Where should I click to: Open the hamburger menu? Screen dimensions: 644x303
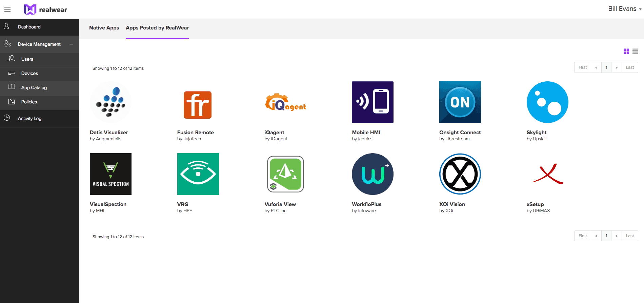pyautogui.click(x=7, y=9)
